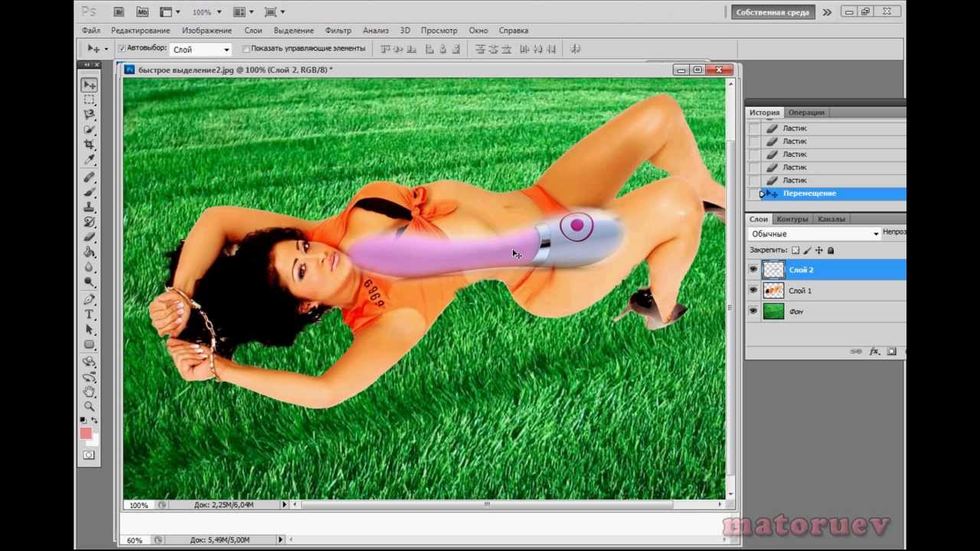Expand the workspace switcher chevrons
Image resolution: width=980 pixels, height=551 pixels.
tap(827, 12)
